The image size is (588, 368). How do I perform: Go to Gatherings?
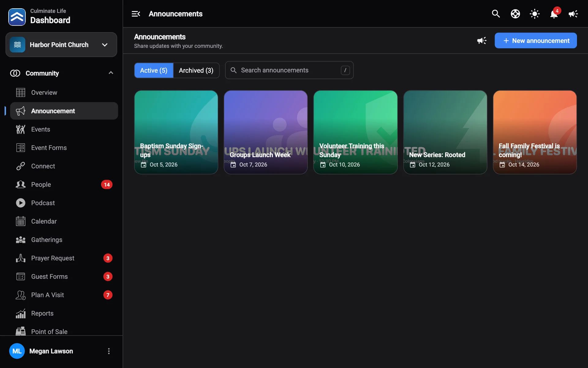pos(64,240)
